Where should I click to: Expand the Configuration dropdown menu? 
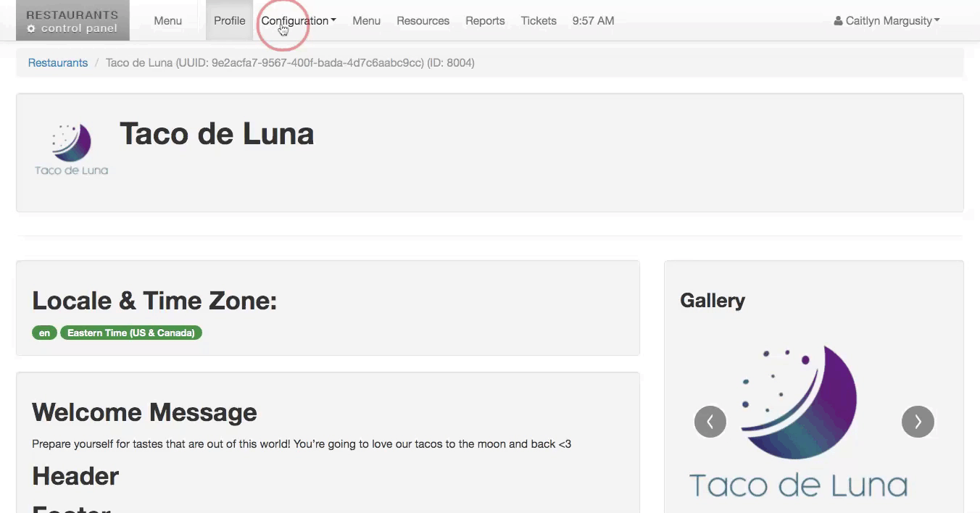[x=299, y=21]
